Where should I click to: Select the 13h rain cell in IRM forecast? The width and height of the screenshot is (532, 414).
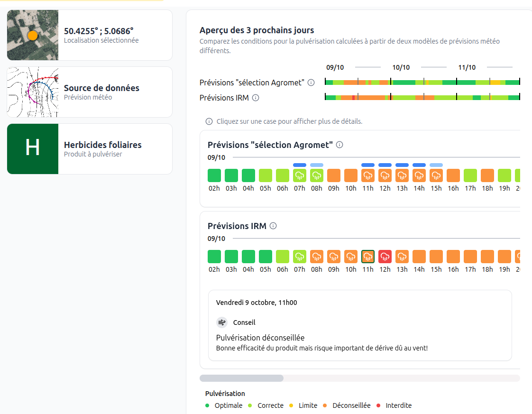tap(402, 257)
